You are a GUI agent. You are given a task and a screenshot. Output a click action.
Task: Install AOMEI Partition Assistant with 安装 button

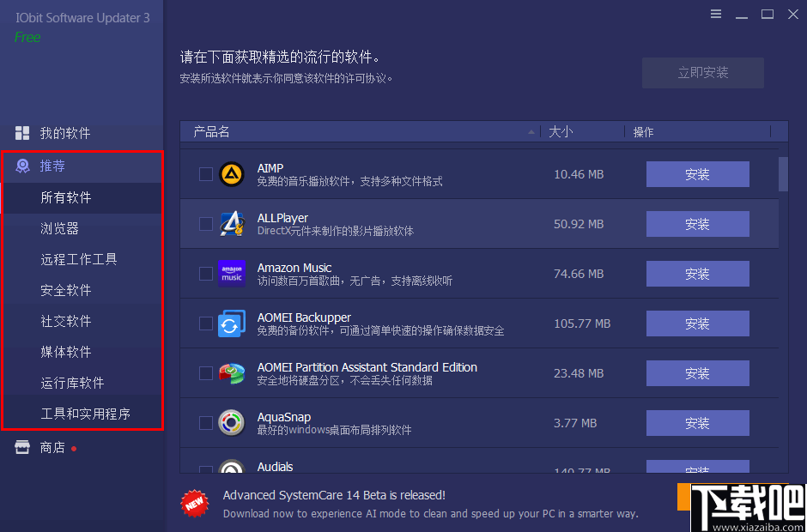pyautogui.click(x=697, y=373)
